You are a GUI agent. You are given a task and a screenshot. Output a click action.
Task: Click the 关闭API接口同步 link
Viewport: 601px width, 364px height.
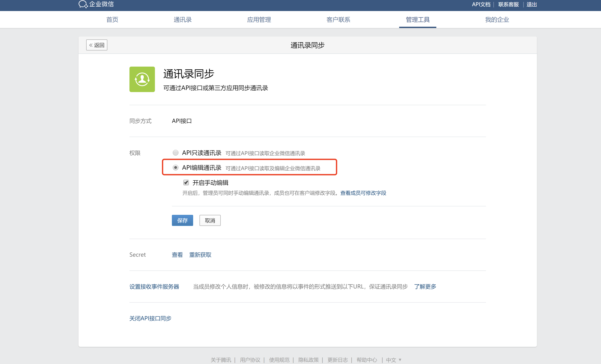coord(150,318)
